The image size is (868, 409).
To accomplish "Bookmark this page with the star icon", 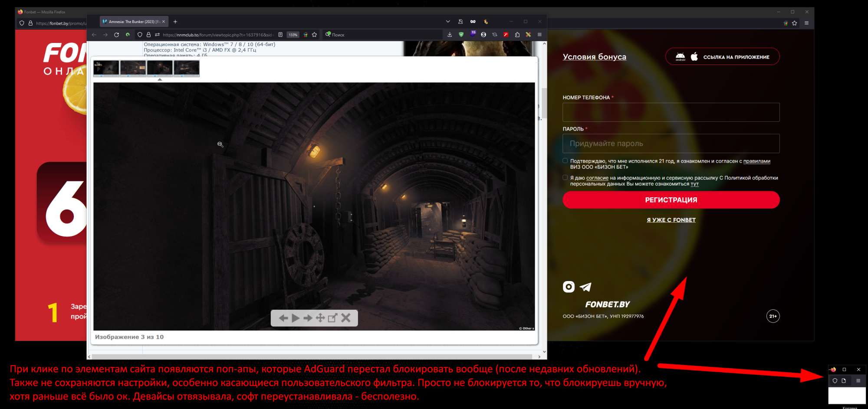I will coord(315,35).
